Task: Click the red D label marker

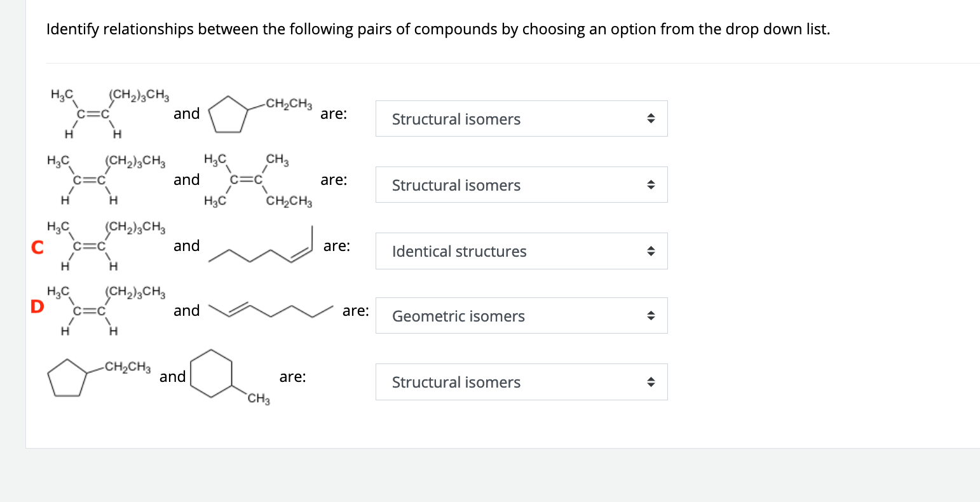Action: (37, 308)
